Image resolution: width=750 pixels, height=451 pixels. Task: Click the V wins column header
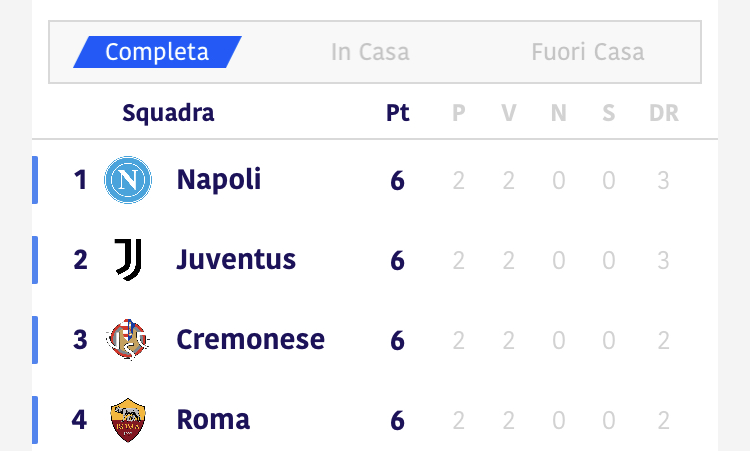click(508, 113)
